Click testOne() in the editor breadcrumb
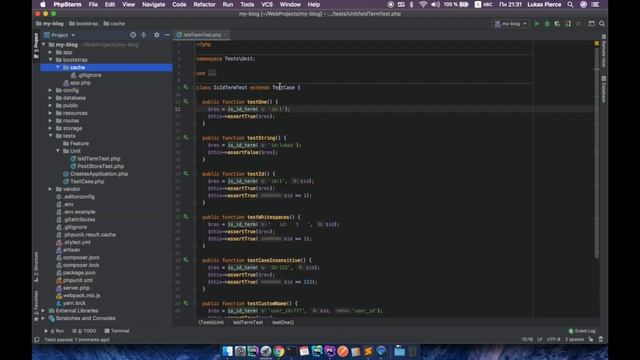Image resolution: width=640 pixels, height=360 pixels. tap(283, 322)
